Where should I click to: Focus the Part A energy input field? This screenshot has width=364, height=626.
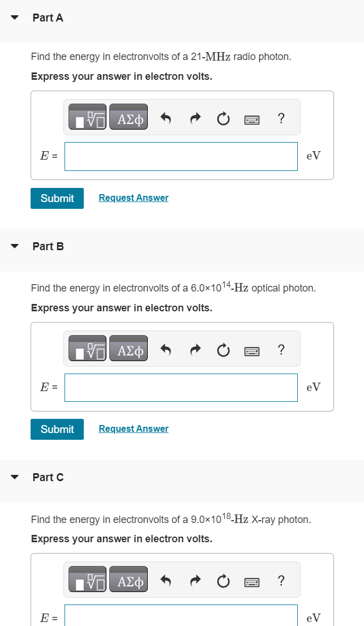[181, 156]
